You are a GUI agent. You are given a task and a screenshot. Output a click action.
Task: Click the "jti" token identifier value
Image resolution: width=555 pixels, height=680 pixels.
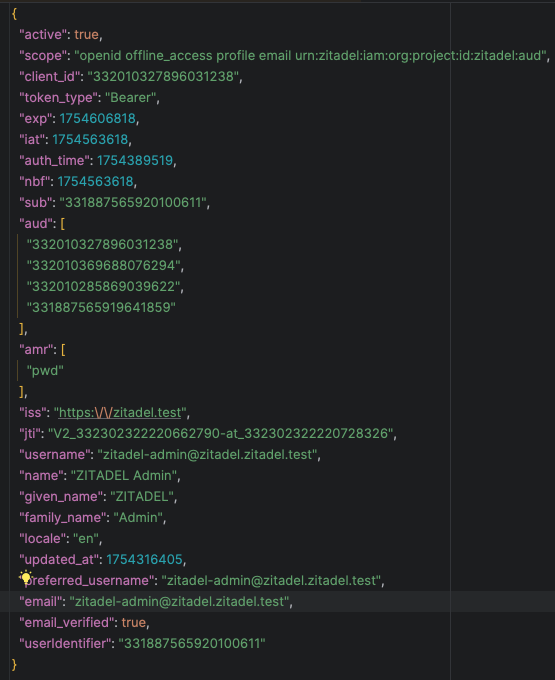[221, 433]
